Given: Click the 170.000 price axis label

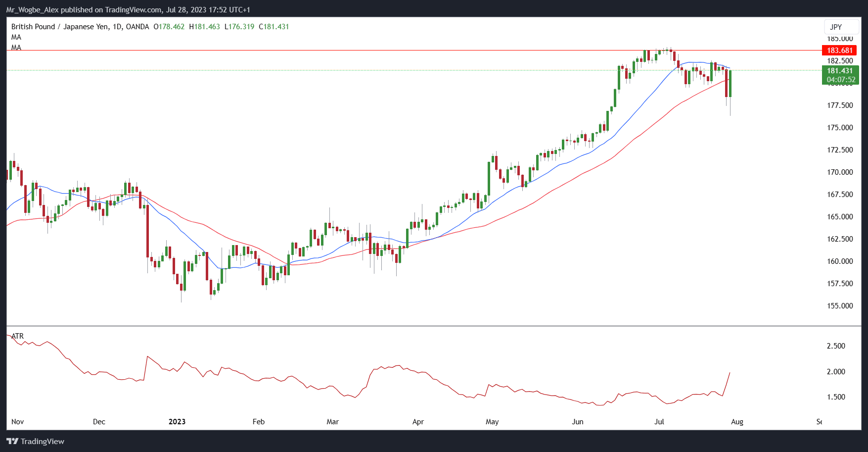Looking at the screenshot, I should (x=840, y=172).
